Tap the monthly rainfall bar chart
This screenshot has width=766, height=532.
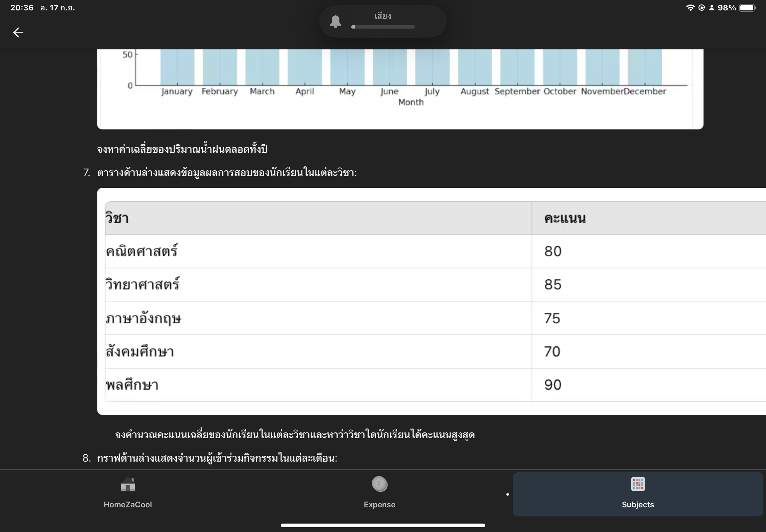click(x=400, y=77)
